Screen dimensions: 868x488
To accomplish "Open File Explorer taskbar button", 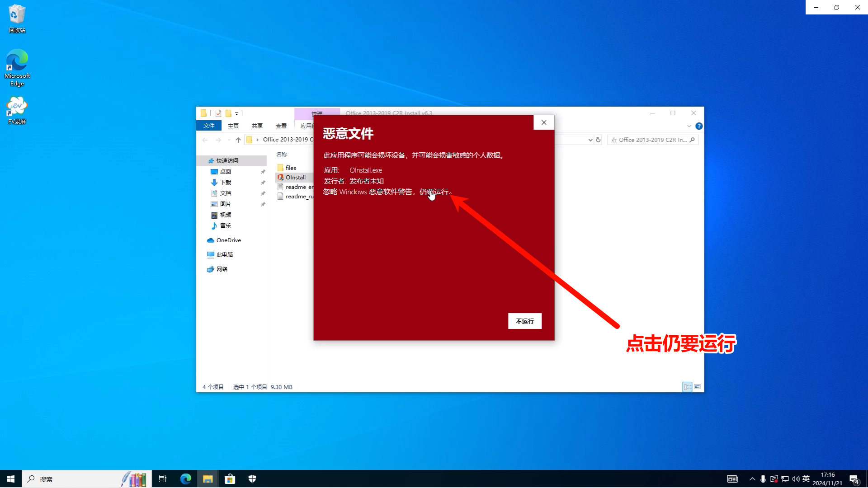I will 208,479.
